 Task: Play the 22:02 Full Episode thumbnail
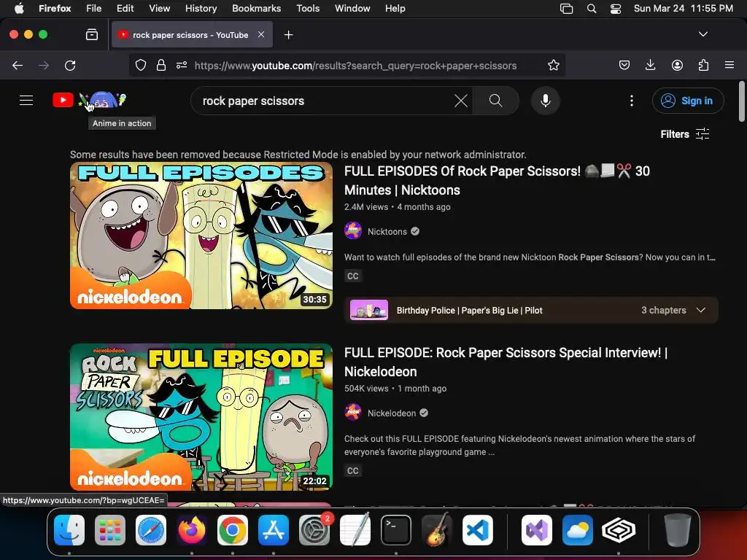[x=201, y=417]
